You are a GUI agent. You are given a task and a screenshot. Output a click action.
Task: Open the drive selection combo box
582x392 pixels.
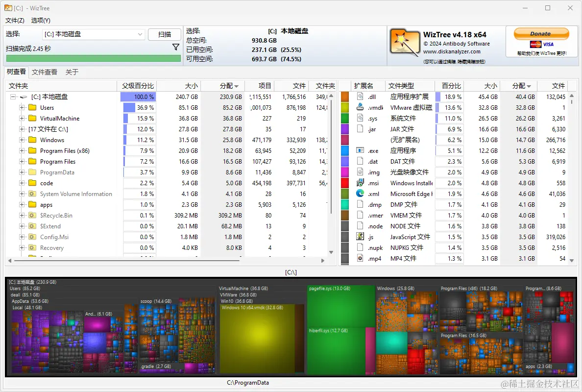93,34
